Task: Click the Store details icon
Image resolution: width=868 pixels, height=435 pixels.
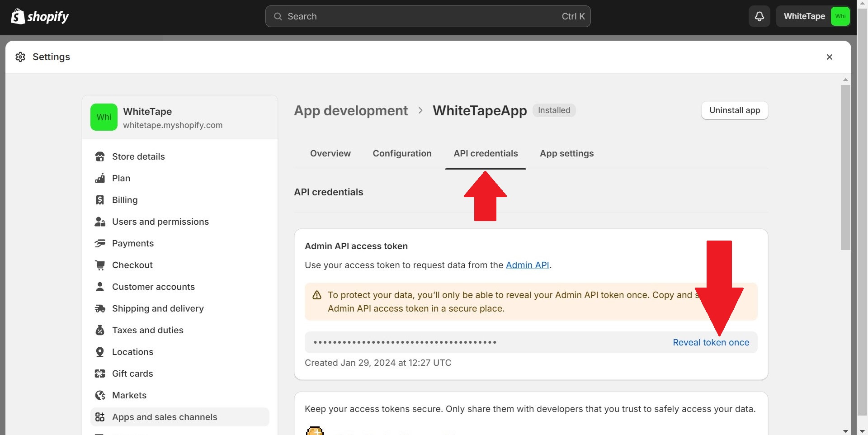Action: [100, 156]
